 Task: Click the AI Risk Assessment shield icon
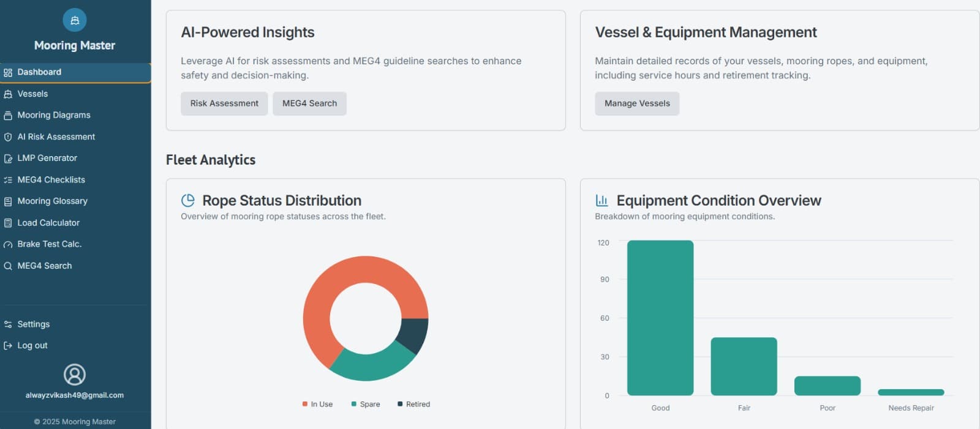pos(8,137)
